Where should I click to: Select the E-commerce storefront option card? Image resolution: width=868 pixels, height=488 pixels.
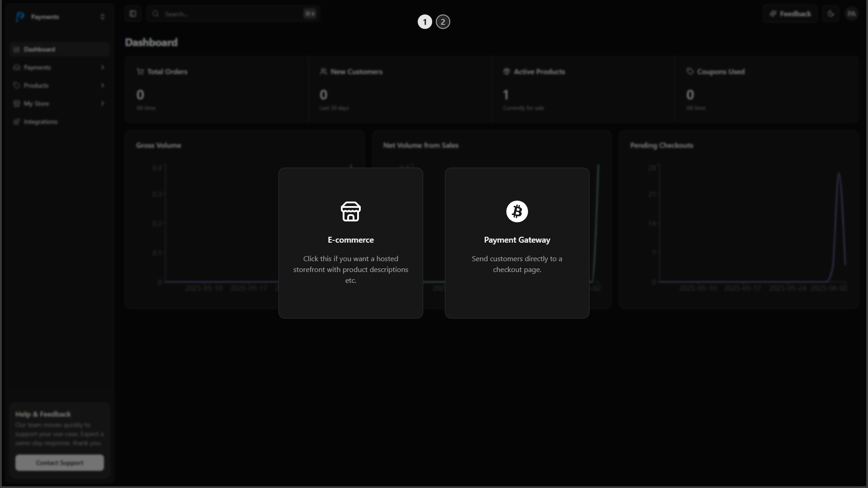point(351,243)
